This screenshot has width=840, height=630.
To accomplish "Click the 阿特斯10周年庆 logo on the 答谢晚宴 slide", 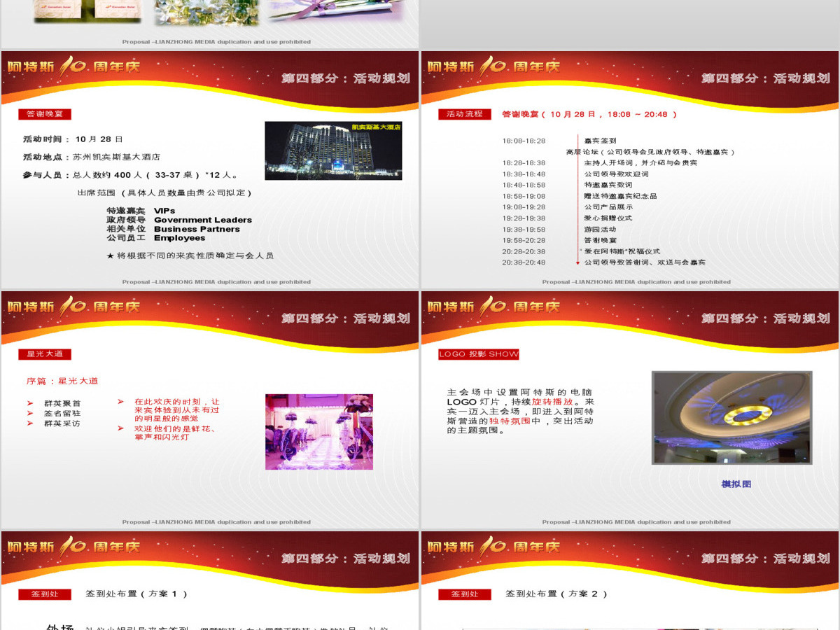I will [x=73, y=67].
